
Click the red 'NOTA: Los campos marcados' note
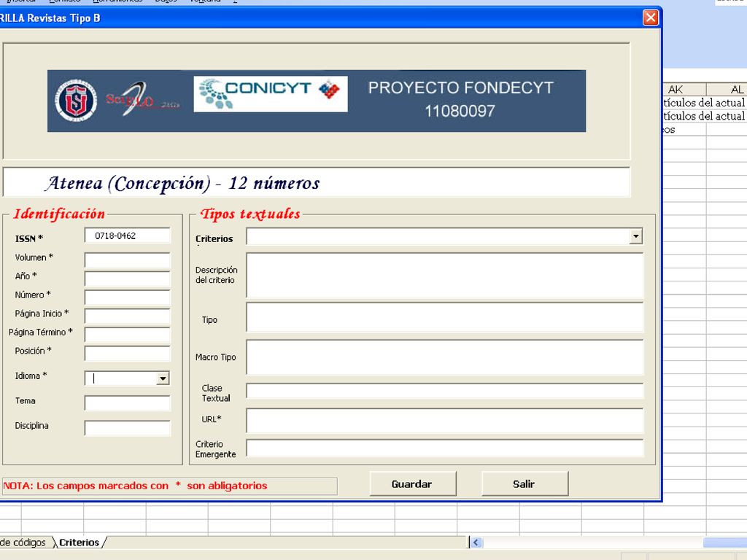[x=135, y=486]
